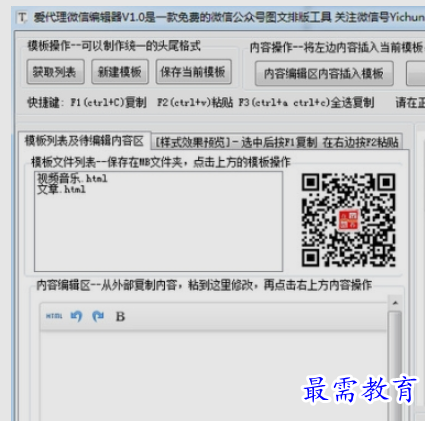Click inside the content editing text area
Screen dimensions: 425x421
(x=213, y=376)
